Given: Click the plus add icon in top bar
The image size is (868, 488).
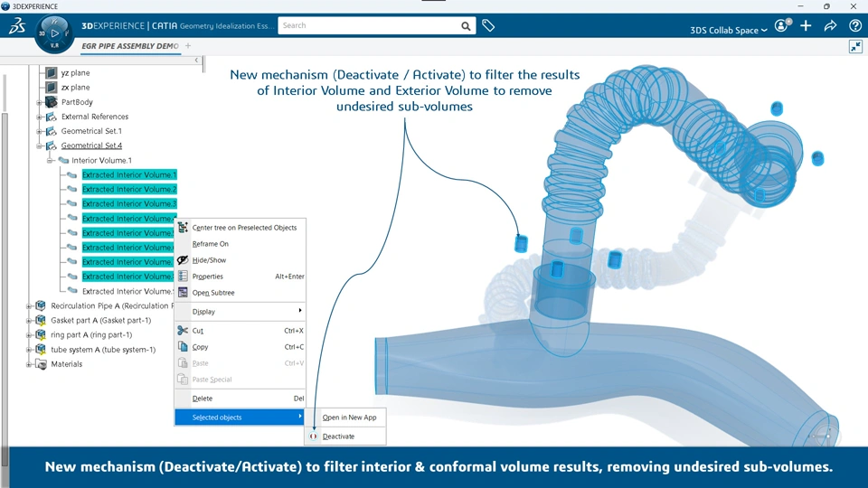Looking at the screenshot, I should click(806, 25).
